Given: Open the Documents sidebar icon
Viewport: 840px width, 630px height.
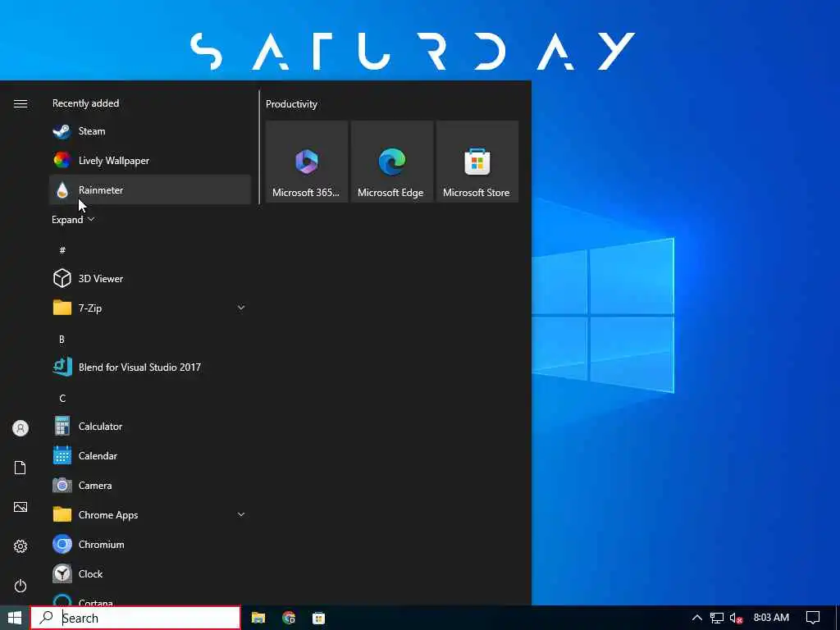Looking at the screenshot, I should click(x=21, y=468).
